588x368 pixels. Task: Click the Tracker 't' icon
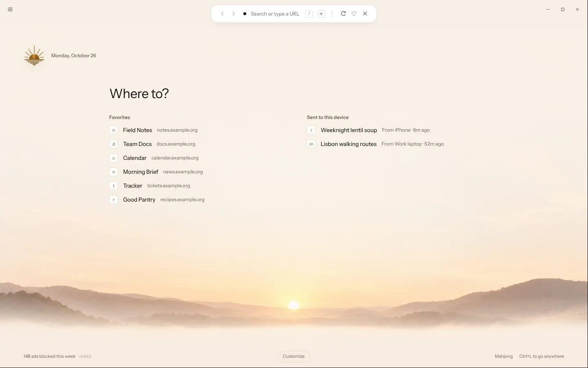(114, 186)
